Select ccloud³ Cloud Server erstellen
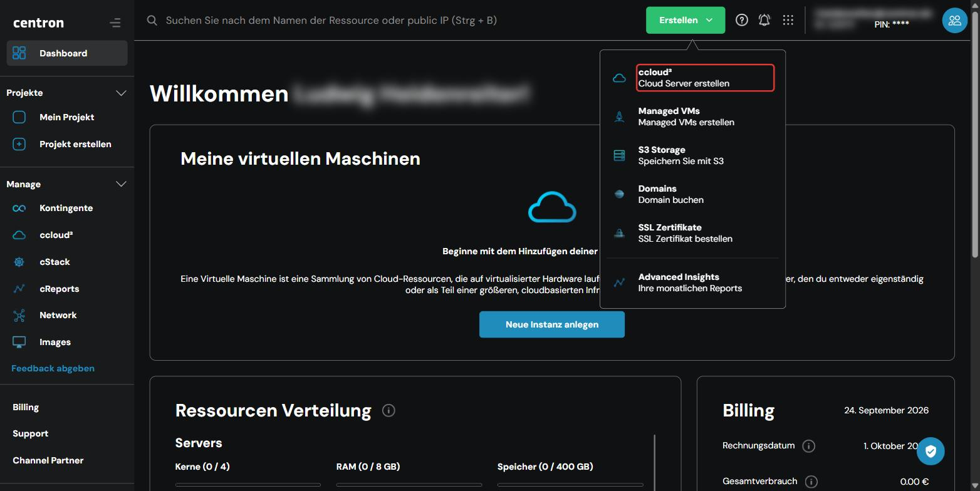The image size is (980, 491). coord(706,78)
